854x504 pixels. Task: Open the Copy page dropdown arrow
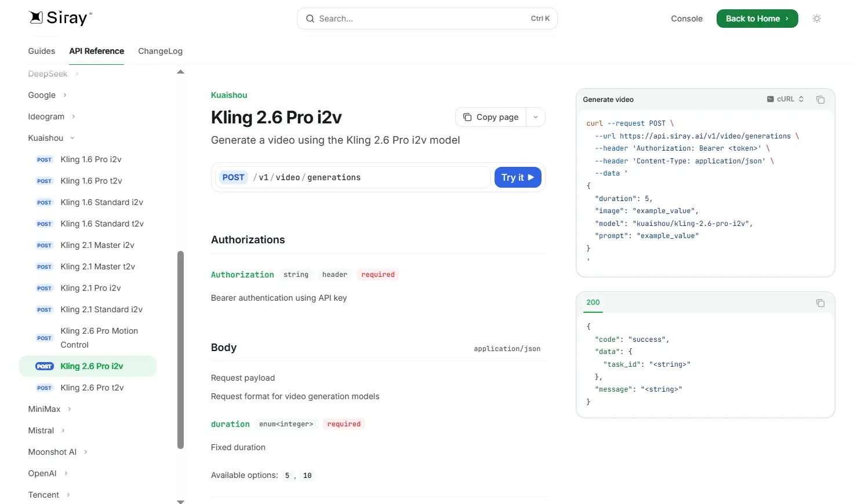535,117
